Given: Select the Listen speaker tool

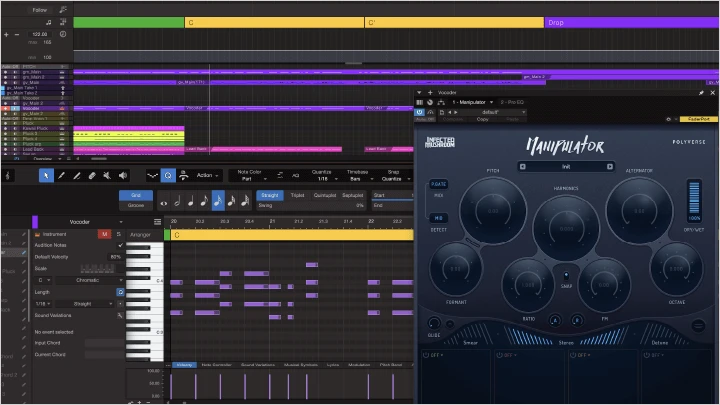Looking at the screenshot, I should pyautogui.click(x=123, y=175).
